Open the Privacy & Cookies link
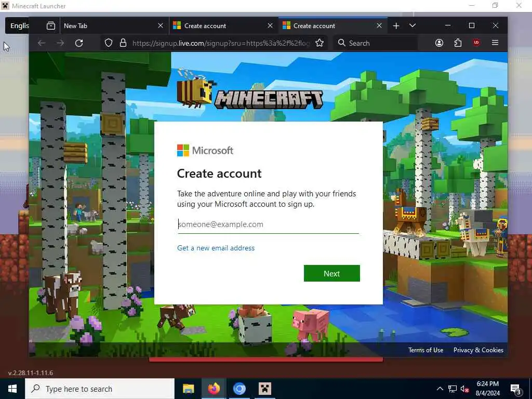Screen dimensions: 532x399 click(478, 350)
